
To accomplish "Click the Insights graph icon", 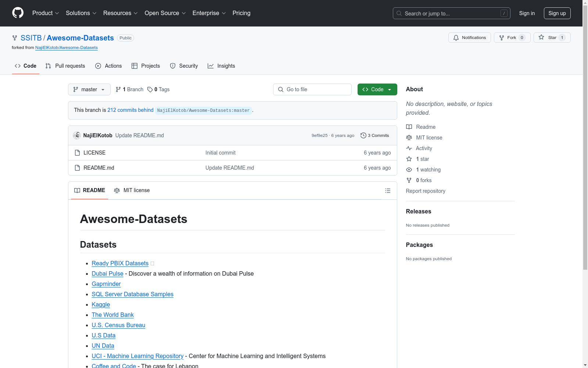I will click(211, 66).
